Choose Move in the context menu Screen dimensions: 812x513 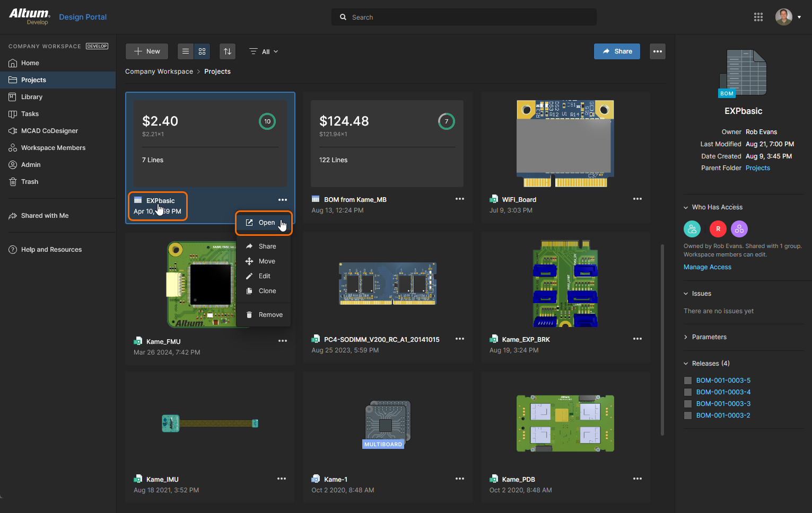(x=264, y=261)
